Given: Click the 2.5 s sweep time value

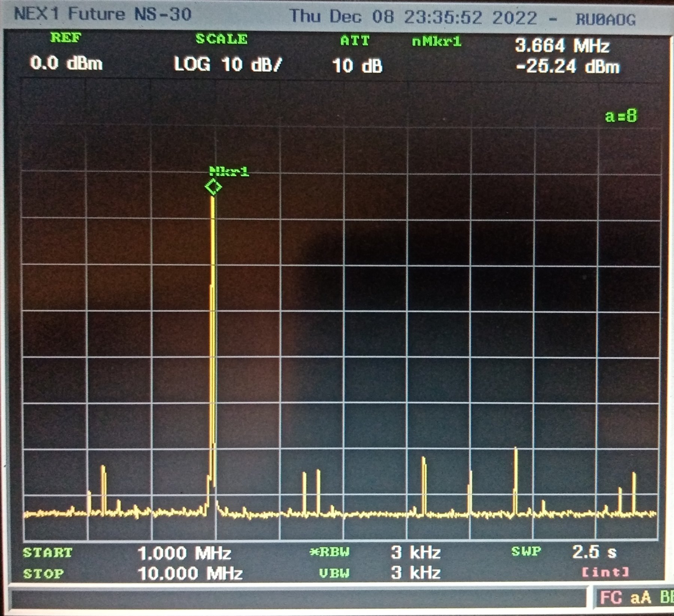Looking at the screenshot, I should point(594,552).
